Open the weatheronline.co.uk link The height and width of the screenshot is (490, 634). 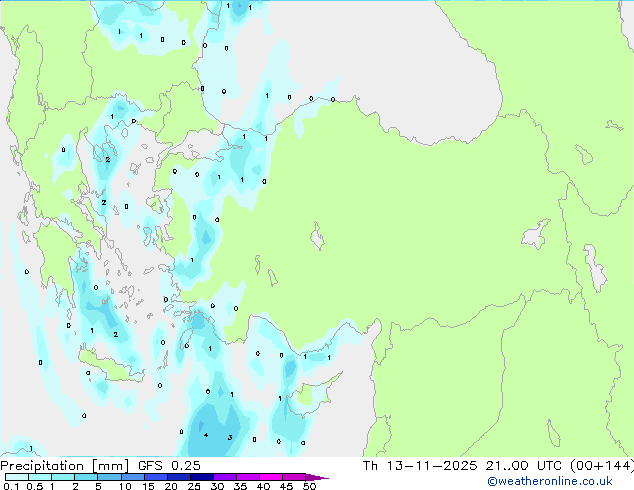tap(550, 481)
